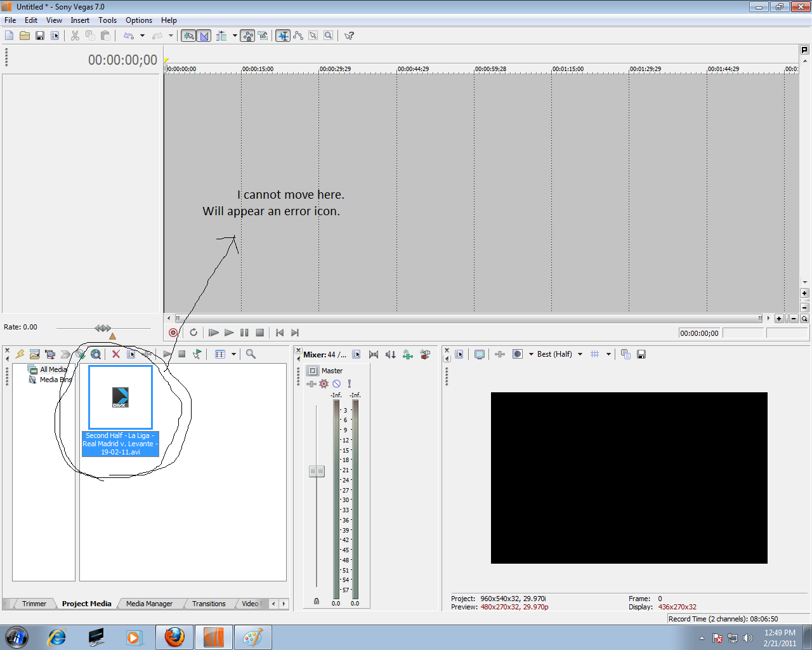Open the Insert menu
Image resolution: width=812 pixels, height=650 pixels.
point(80,20)
